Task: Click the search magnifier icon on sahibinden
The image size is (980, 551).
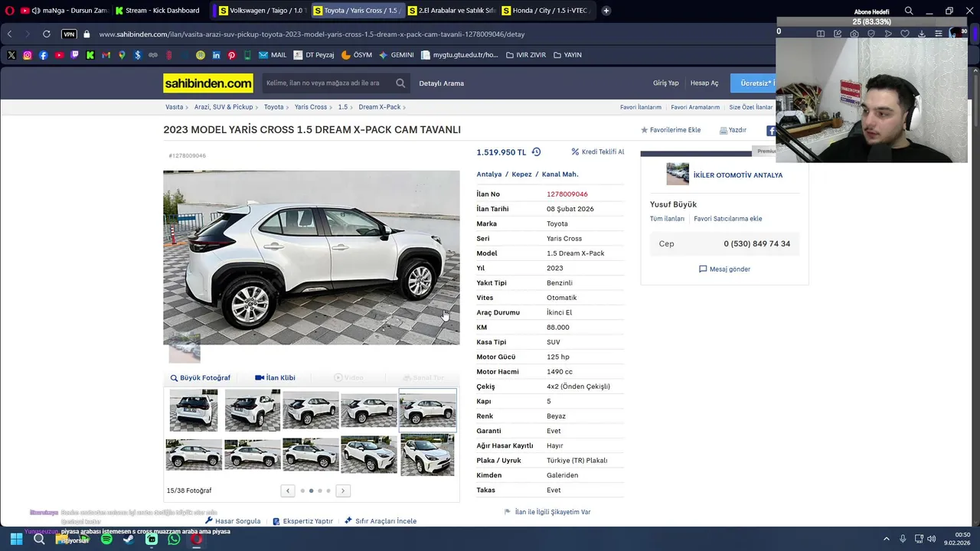Action: pyautogui.click(x=400, y=83)
